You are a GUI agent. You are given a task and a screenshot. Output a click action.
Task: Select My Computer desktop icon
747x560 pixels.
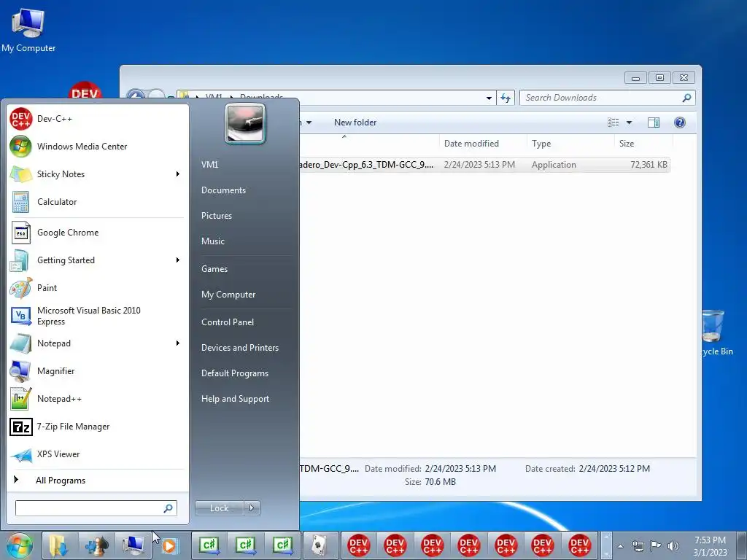(x=28, y=30)
